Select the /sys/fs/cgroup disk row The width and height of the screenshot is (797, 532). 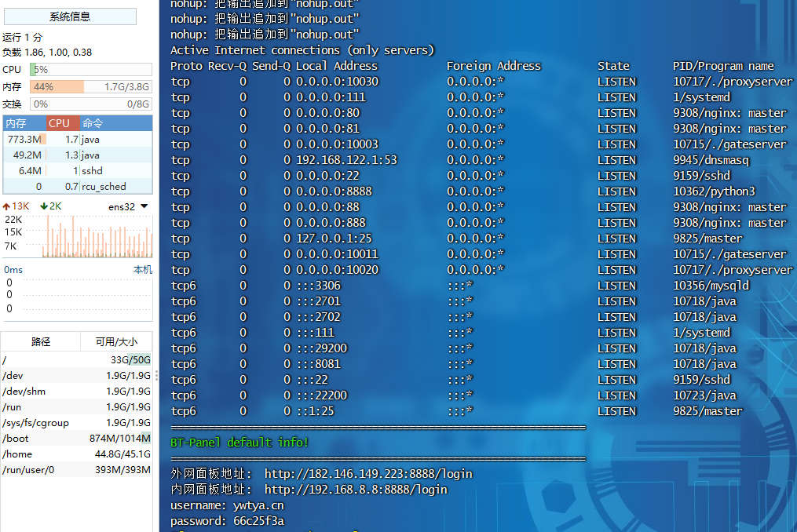pos(77,423)
